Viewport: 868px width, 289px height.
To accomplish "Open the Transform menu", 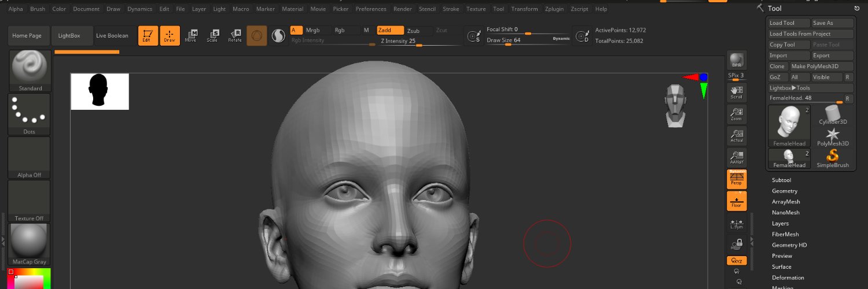I will point(524,9).
